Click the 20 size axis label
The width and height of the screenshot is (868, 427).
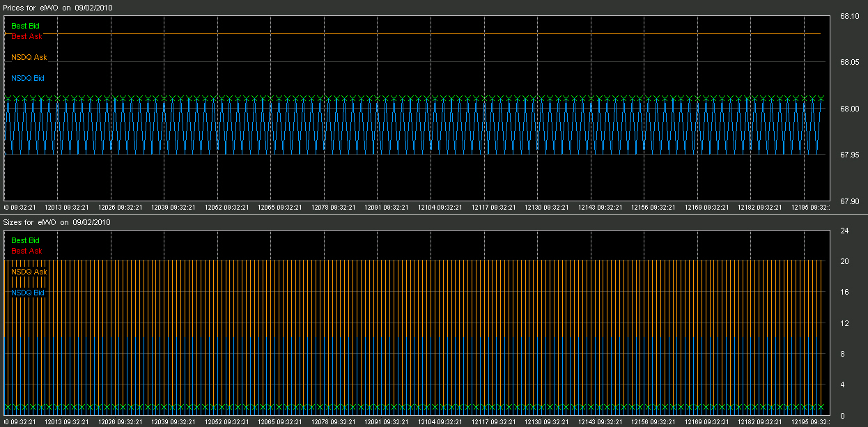pos(844,261)
